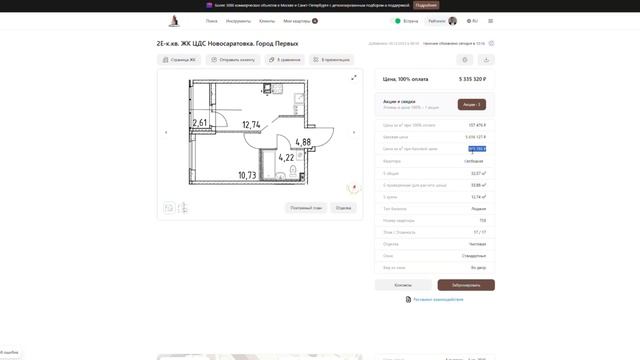
Task: Open the Страница ЖК button
Action: (x=179, y=60)
